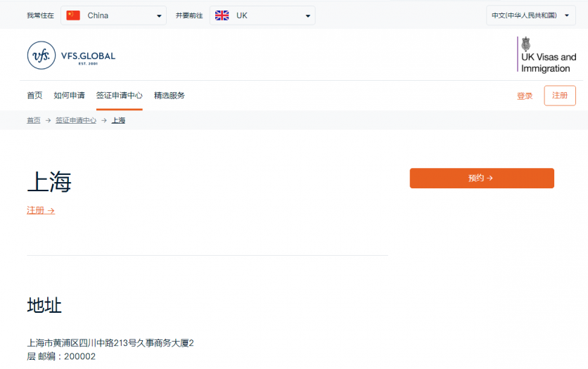Open the UK destination country dropdown

[262, 15]
